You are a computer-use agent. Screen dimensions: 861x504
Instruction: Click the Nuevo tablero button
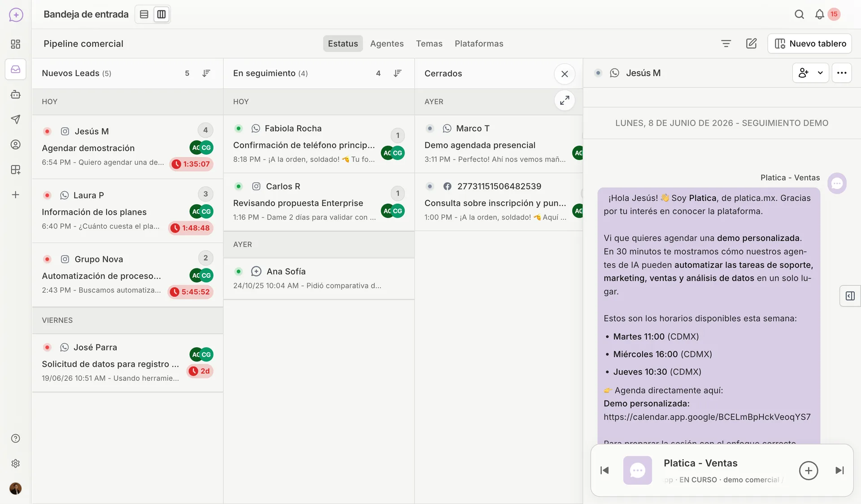(x=809, y=43)
